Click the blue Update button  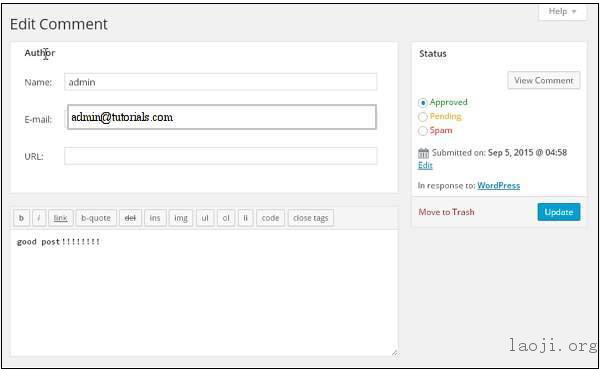point(559,212)
